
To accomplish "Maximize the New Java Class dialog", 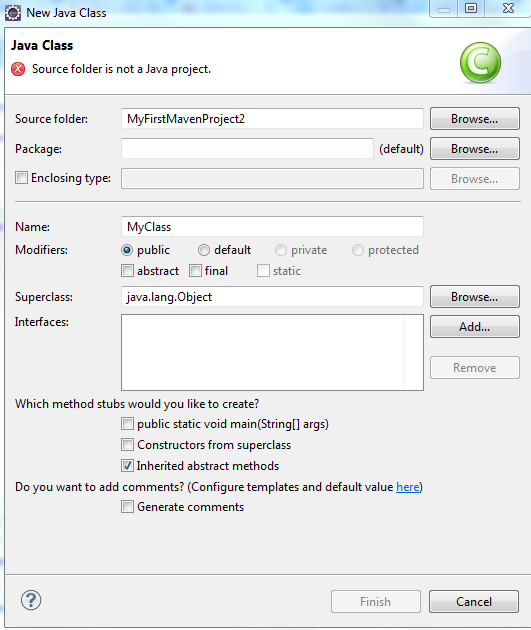I will pyautogui.click(x=471, y=8).
